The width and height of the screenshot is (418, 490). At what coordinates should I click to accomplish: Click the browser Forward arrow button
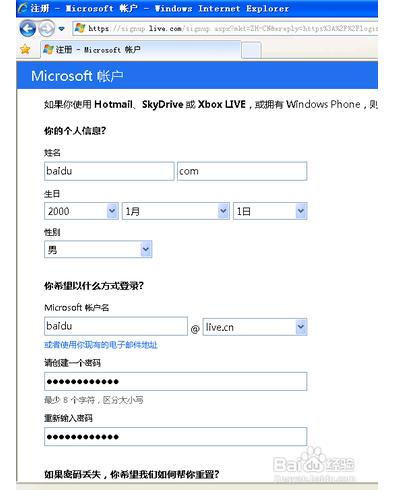[47, 29]
